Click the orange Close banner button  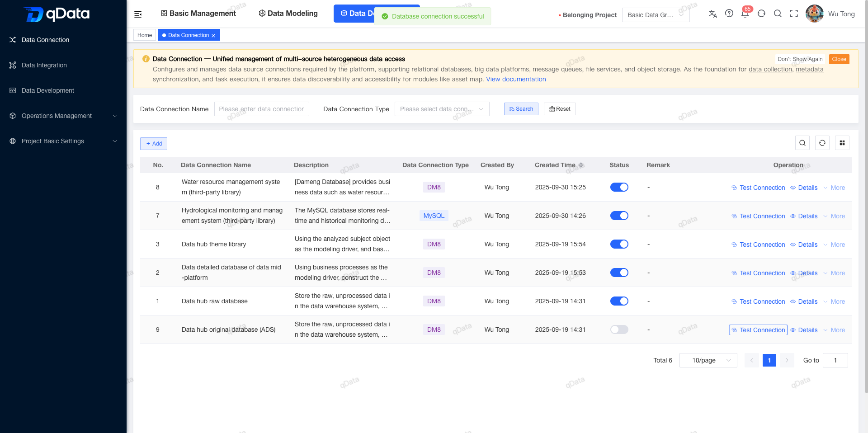[839, 59]
